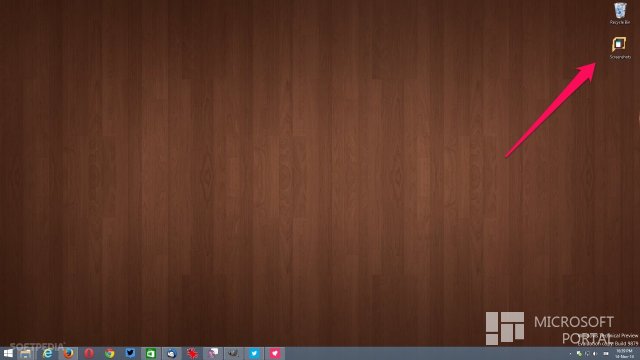This screenshot has height=360, width=640.
Task: Open the gray animal taskbar icon
Action: (x=233, y=353)
